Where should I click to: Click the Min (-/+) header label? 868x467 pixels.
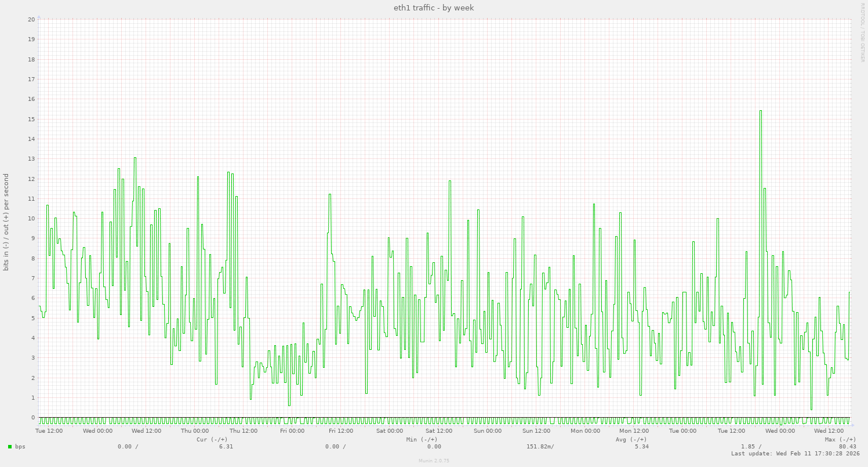(423, 440)
